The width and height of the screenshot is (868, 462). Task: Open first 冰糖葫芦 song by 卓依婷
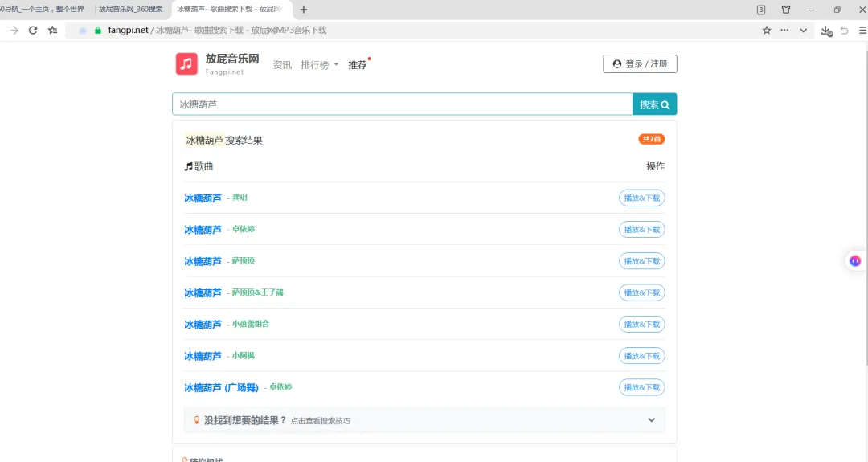pos(203,230)
